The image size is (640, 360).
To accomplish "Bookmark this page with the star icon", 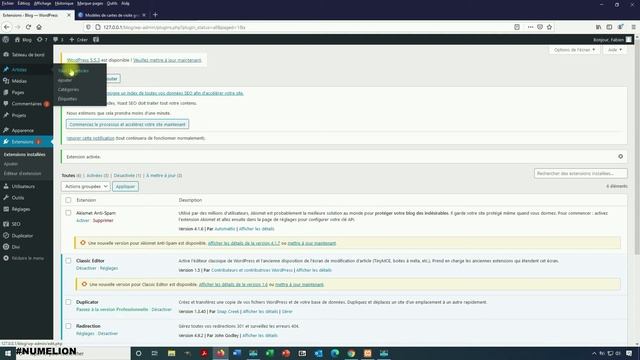I will 549,27.
